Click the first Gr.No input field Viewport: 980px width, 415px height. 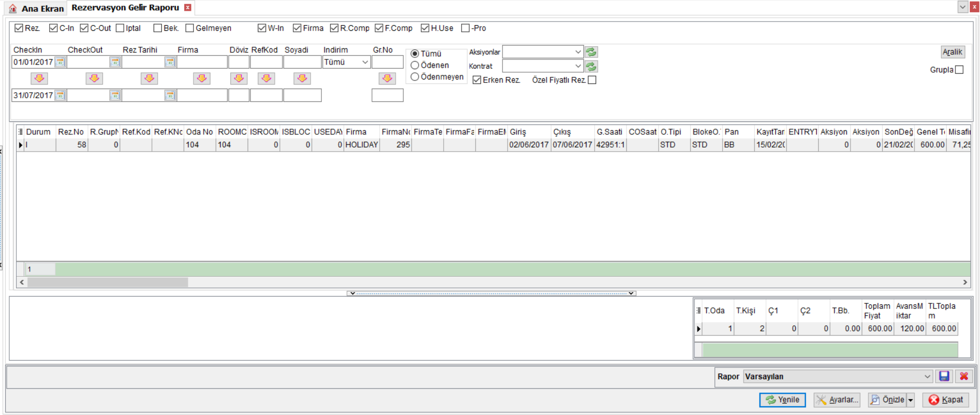click(x=387, y=62)
